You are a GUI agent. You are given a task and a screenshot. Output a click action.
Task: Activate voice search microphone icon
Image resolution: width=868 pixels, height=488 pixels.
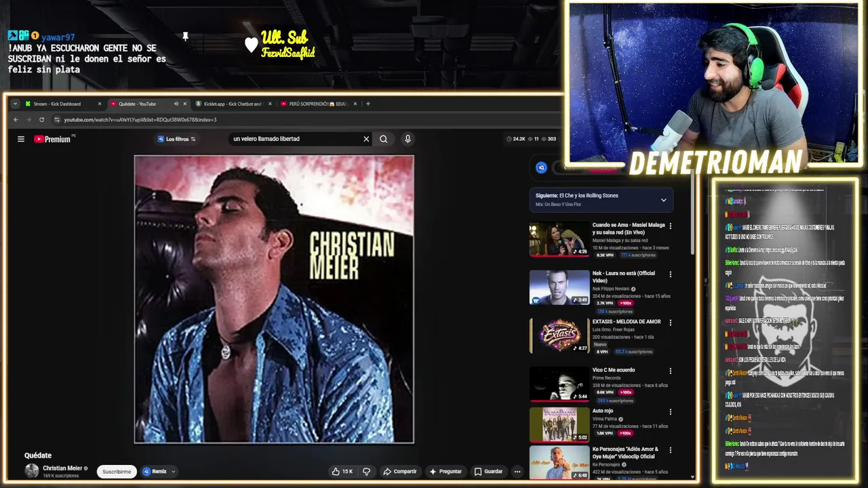click(x=408, y=139)
